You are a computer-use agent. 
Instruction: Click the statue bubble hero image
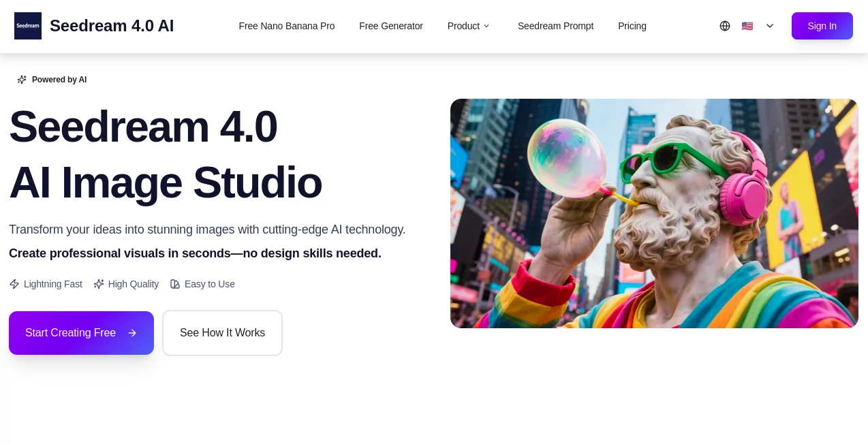click(x=653, y=213)
